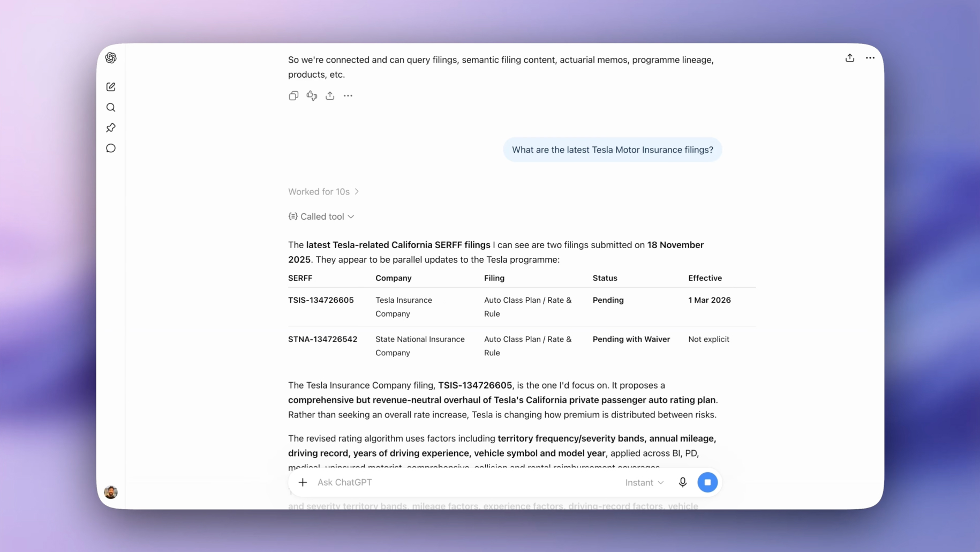The width and height of the screenshot is (980, 552).
Task: Click the user message about Tesla Motor Insurance filings
Action: click(612, 150)
